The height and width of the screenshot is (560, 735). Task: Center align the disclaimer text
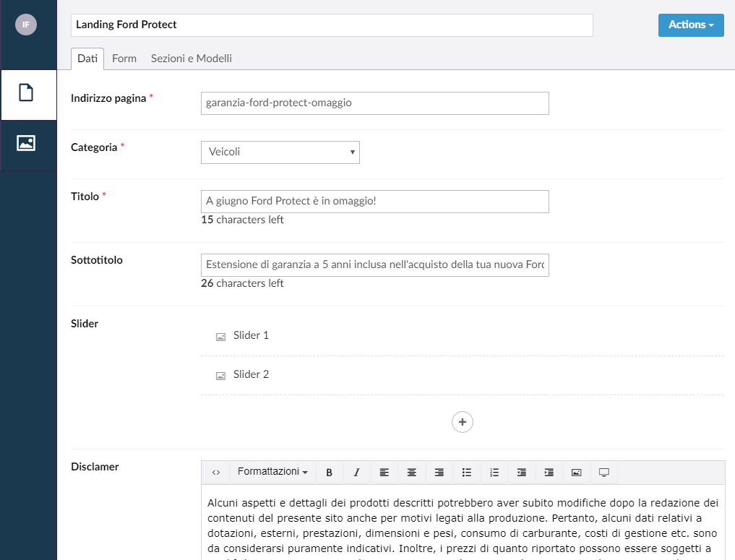coord(412,473)
